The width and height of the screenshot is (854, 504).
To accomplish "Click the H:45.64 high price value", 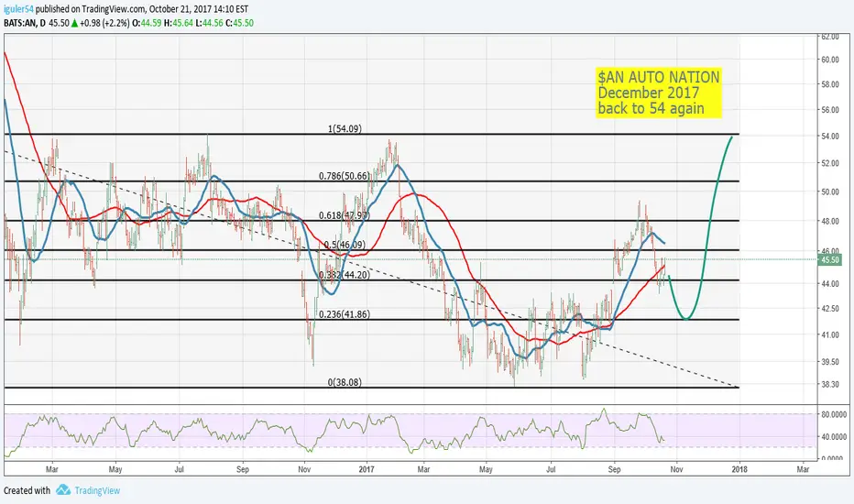I will tap(179, 23).
